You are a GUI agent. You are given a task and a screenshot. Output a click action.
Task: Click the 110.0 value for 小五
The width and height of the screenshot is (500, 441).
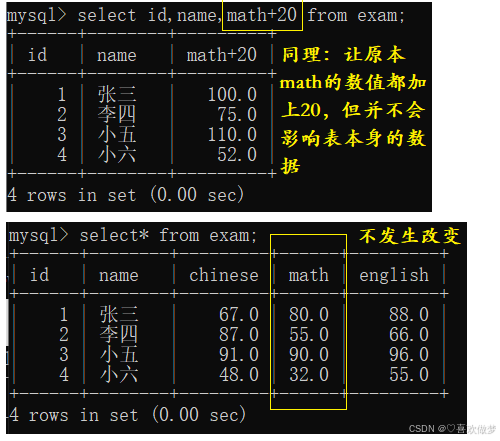pos(232,134)
